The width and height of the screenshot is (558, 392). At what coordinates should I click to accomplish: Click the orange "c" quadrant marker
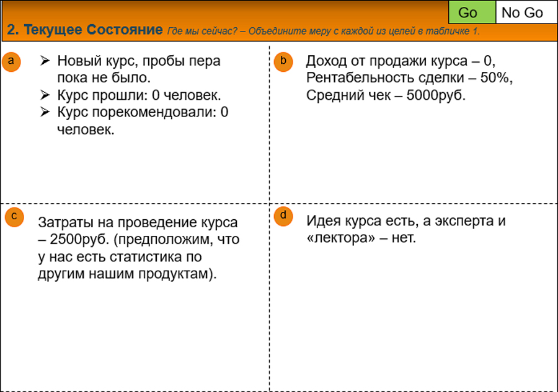pos(14,216)
